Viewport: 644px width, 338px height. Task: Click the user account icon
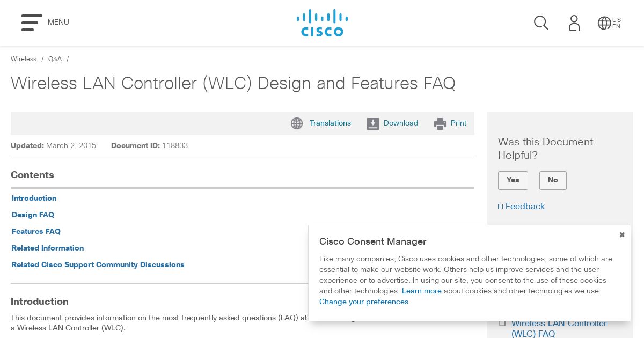click(x=574, y=23)
